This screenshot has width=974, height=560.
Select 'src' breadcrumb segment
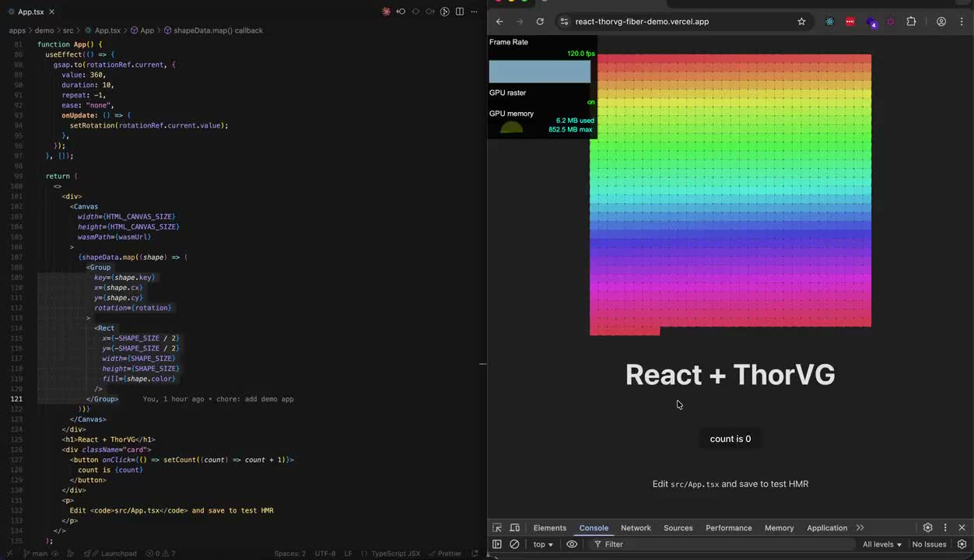(68, 30)
